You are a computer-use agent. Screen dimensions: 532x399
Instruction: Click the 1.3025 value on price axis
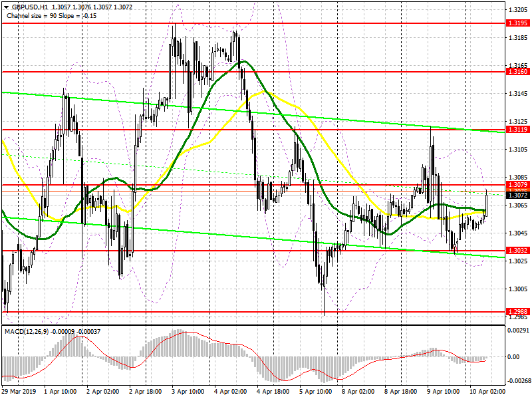518,261
